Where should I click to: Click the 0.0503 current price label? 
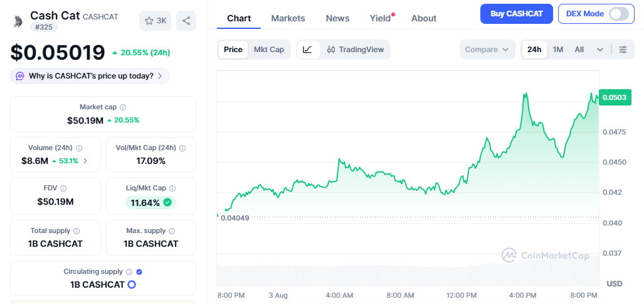coord(615,97)
